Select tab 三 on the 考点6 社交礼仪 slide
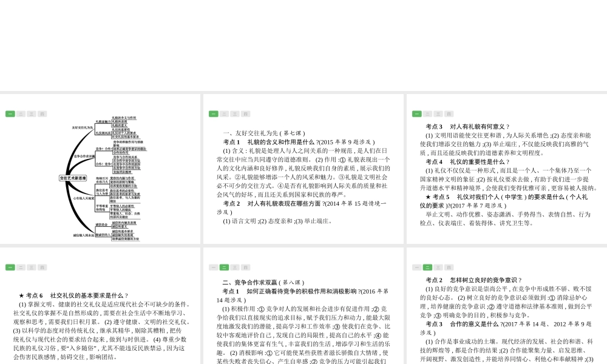Image resolution: width=607 pixels, height=364 pixels. pyautogui.click(x=32, y=268)
